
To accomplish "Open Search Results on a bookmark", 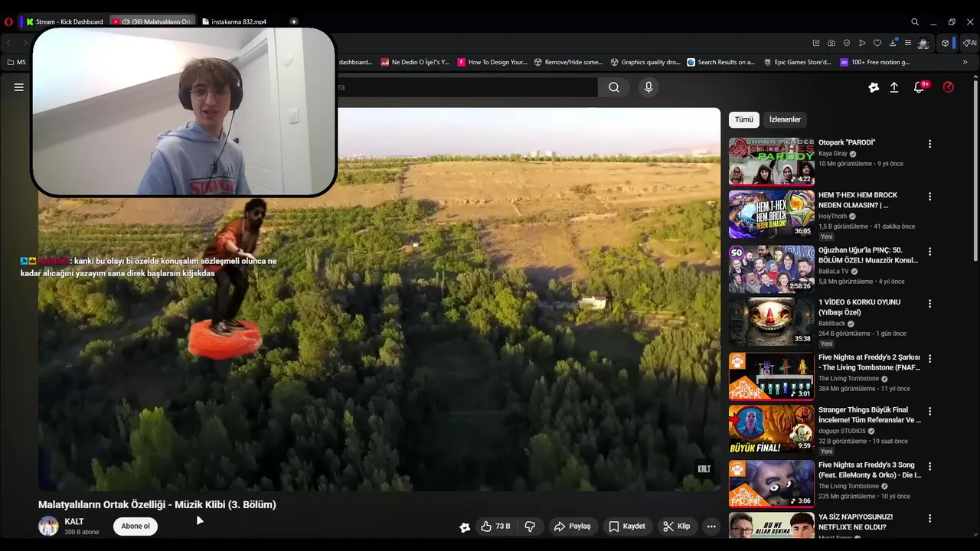I will click(x=721, y=62).
